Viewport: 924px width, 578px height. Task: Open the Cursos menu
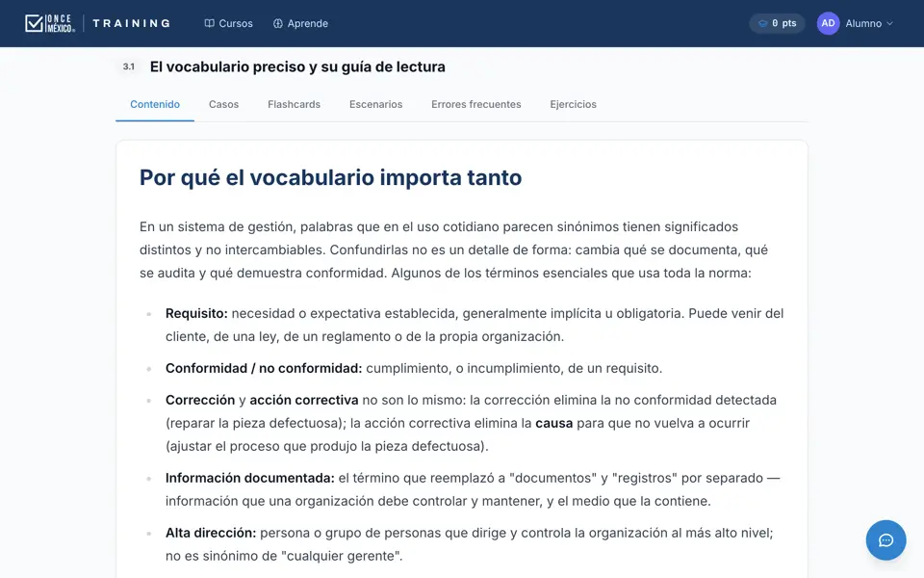229,23
